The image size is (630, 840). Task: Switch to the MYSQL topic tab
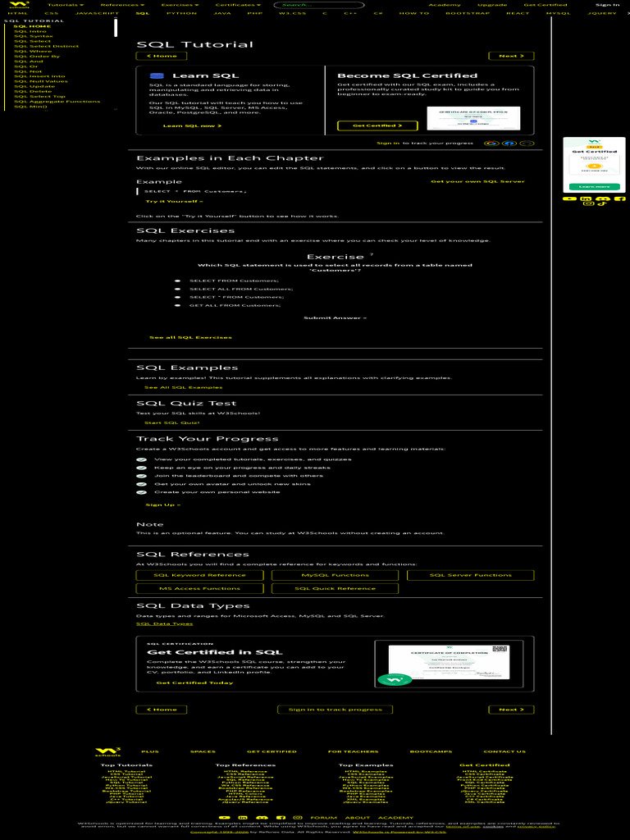point(558,13)
